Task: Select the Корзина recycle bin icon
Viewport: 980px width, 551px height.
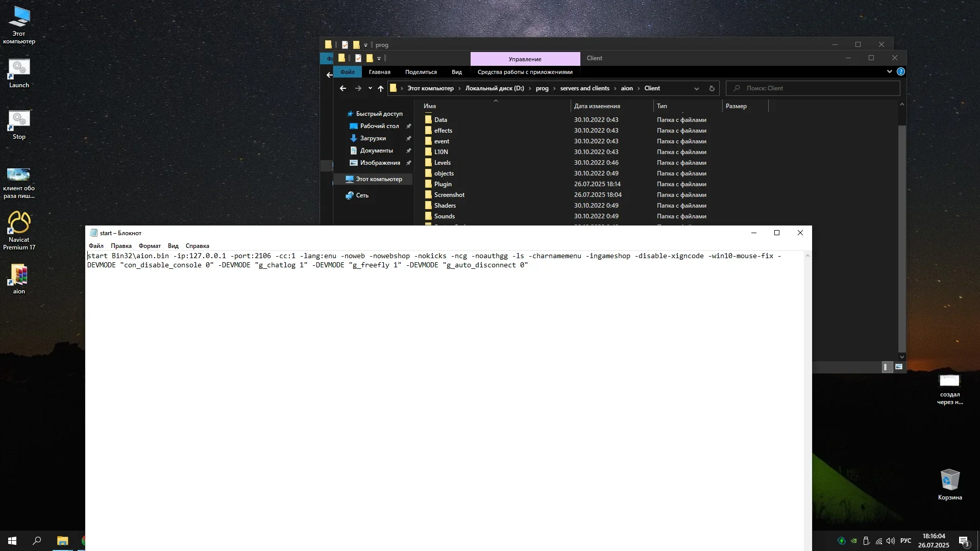Action: click(950, 484)
